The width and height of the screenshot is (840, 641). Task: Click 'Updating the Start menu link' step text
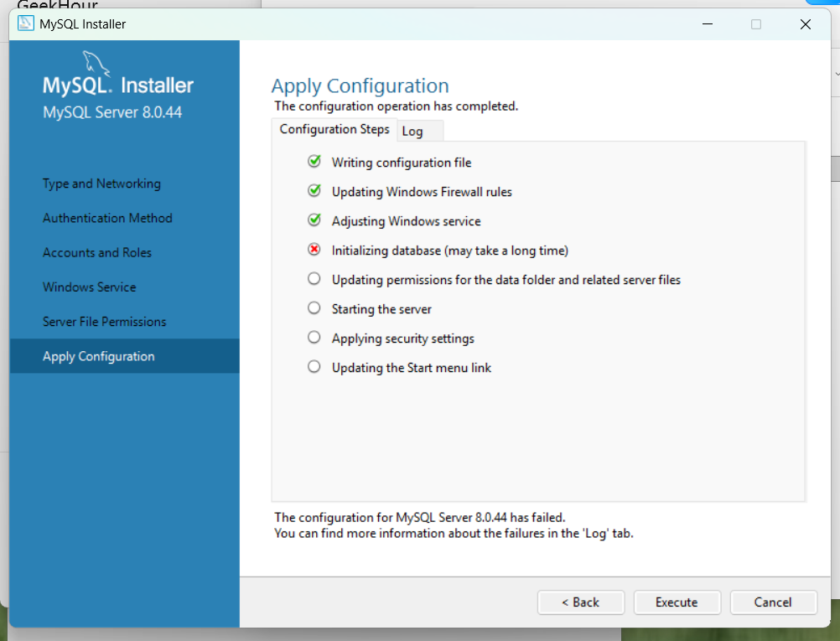(412, 368)
